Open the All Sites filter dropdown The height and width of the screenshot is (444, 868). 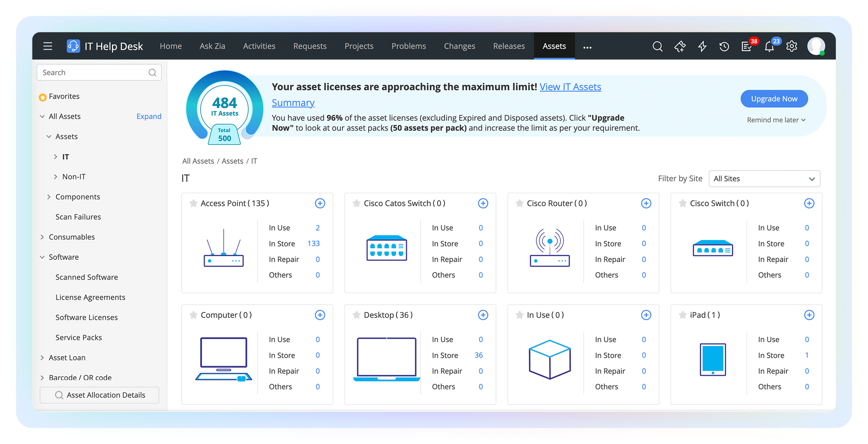click(764, 179)
